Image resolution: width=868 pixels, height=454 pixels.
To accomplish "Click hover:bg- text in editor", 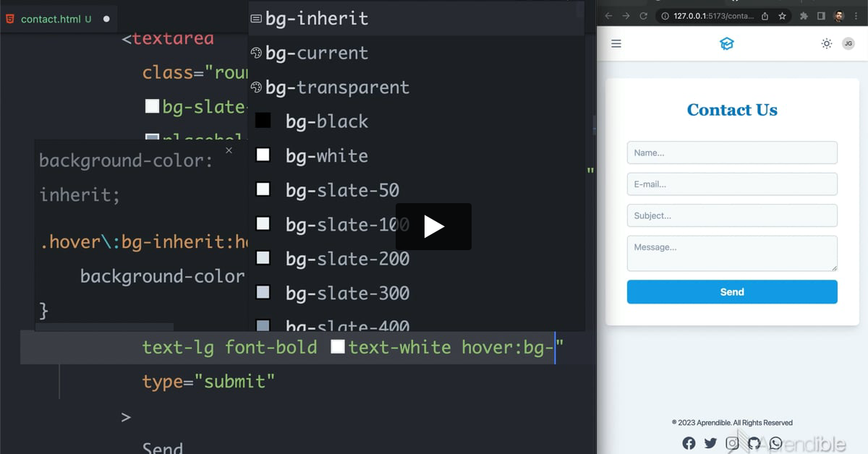I will [x=508, y=347].
